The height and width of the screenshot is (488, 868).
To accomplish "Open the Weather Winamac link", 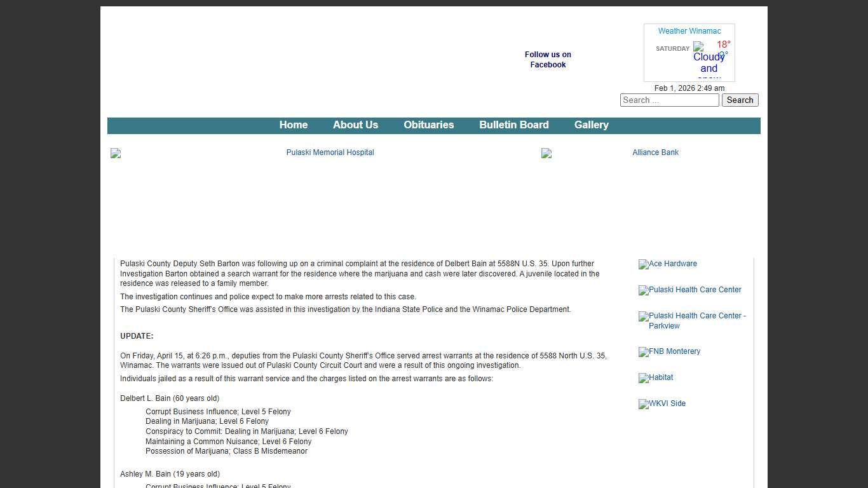I will [689, 31].
